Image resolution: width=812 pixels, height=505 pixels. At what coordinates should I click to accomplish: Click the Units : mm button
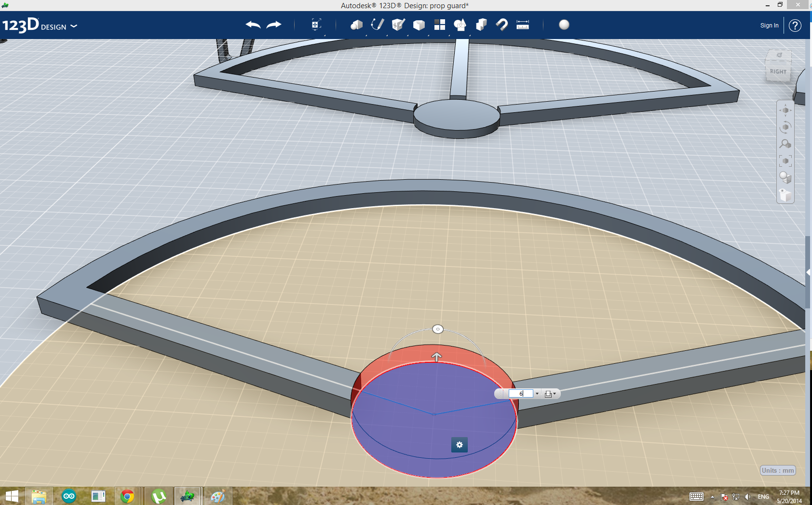778,470
